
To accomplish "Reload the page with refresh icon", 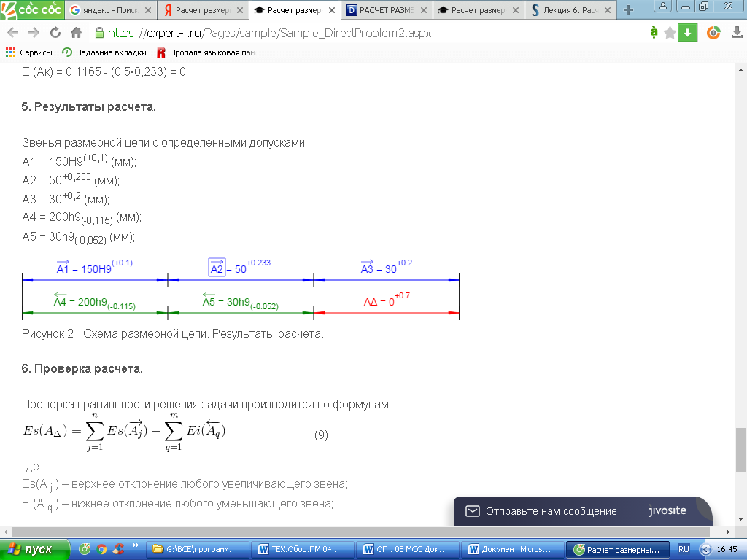I will pyautogui.click(x=55, y=33).
